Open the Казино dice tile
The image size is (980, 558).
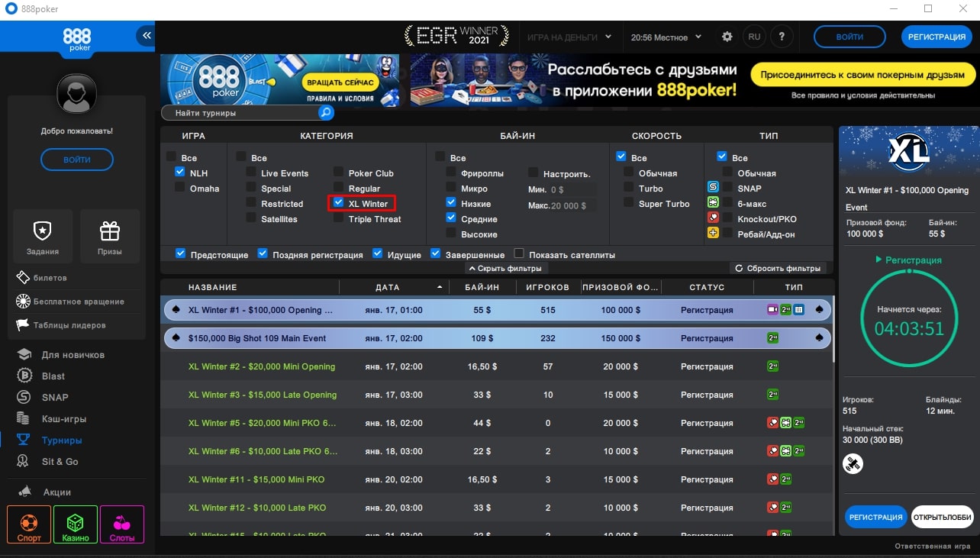76,524
